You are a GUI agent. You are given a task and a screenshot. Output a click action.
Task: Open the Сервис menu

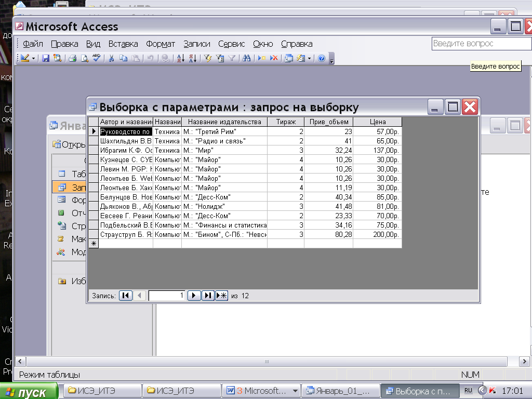pos(231,44)
